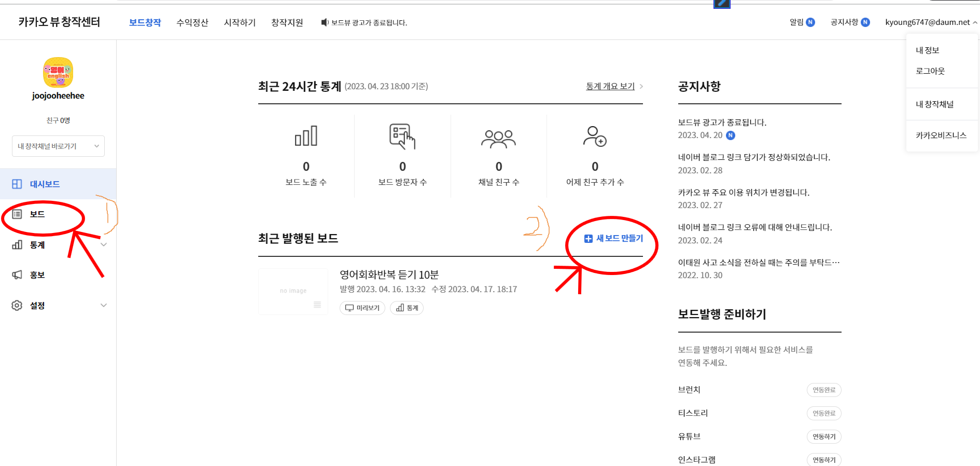This screenshot has height=466, width=980.
Task: Open 보드 in the sidebar
Action: pyautogui.click(x=58, y=214)
